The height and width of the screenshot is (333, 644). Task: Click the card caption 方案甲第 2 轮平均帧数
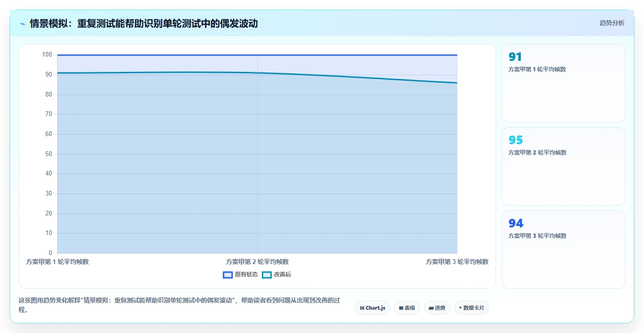pyautogui.click(x=537, y=153)
